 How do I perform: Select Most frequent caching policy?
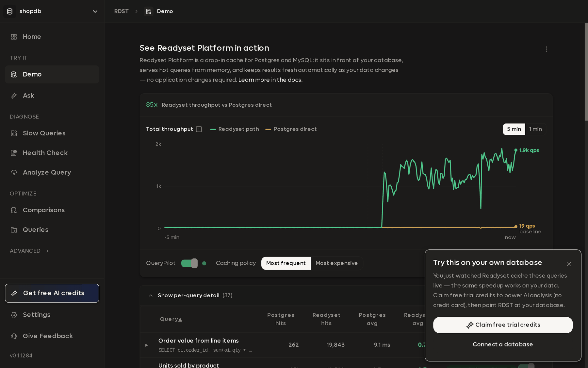(x=286, y=263)
